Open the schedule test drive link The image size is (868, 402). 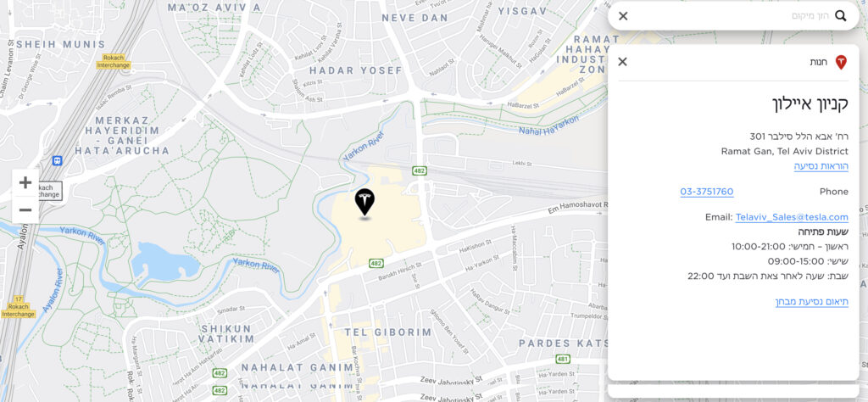811,302
